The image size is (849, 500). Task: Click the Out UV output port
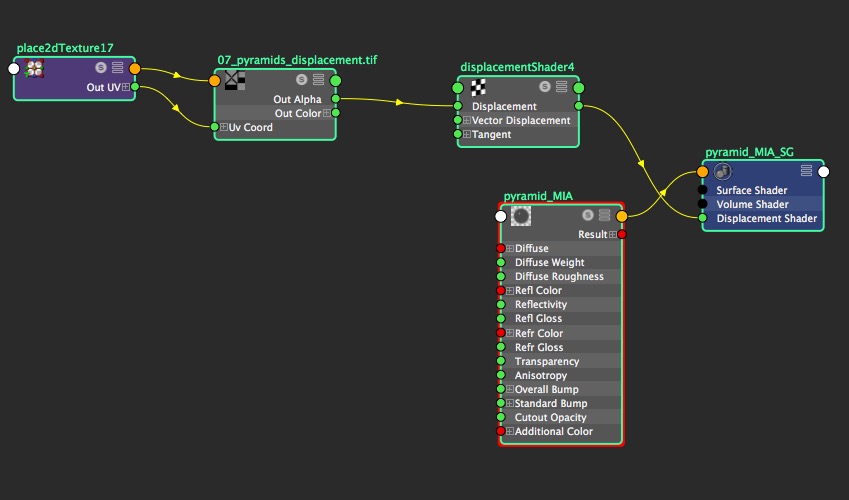click(x=135, y=87)
